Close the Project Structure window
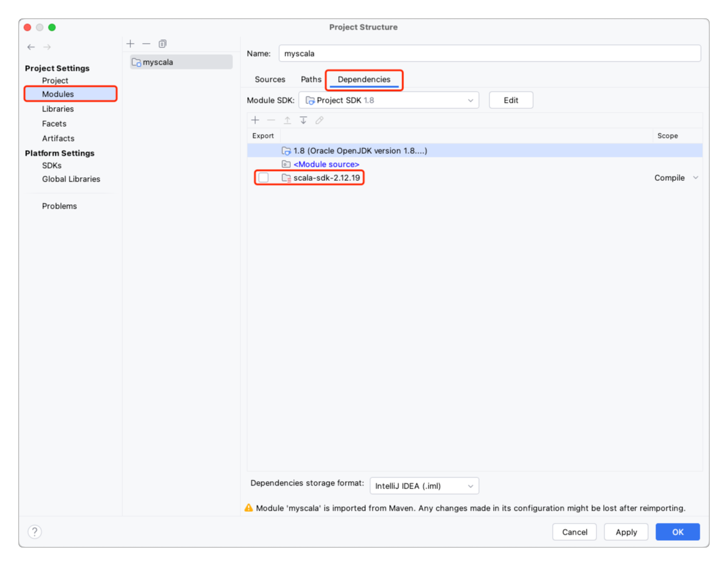 [x=28, y=28]
